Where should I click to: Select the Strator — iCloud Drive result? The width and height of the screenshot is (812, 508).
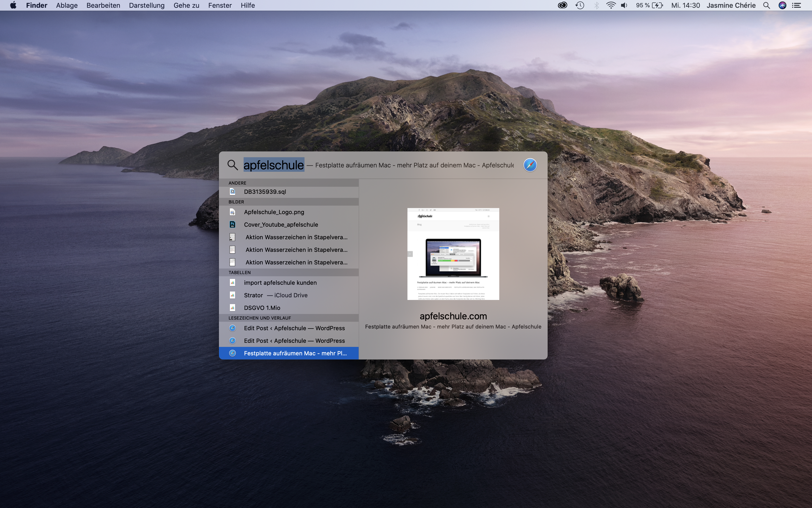pyautogui.click(x=289, y=295)
